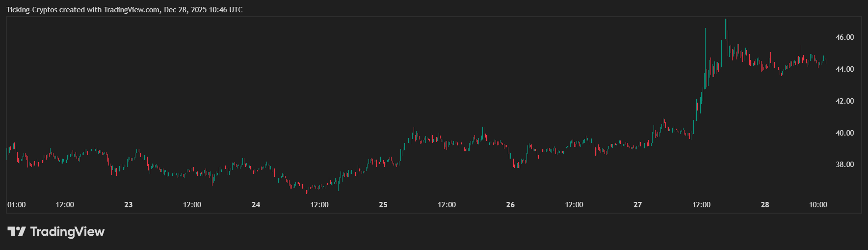Viewport: 868px width, 250px height.
Task: Click the 46.00 price axis label
Action: [x=844, y=37]
